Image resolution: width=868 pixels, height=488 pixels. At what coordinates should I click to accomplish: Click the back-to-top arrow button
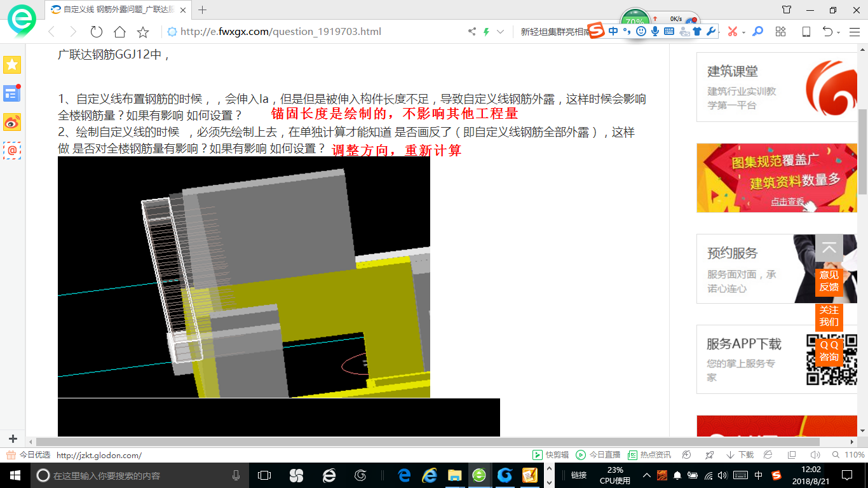[x=829, y=248]
